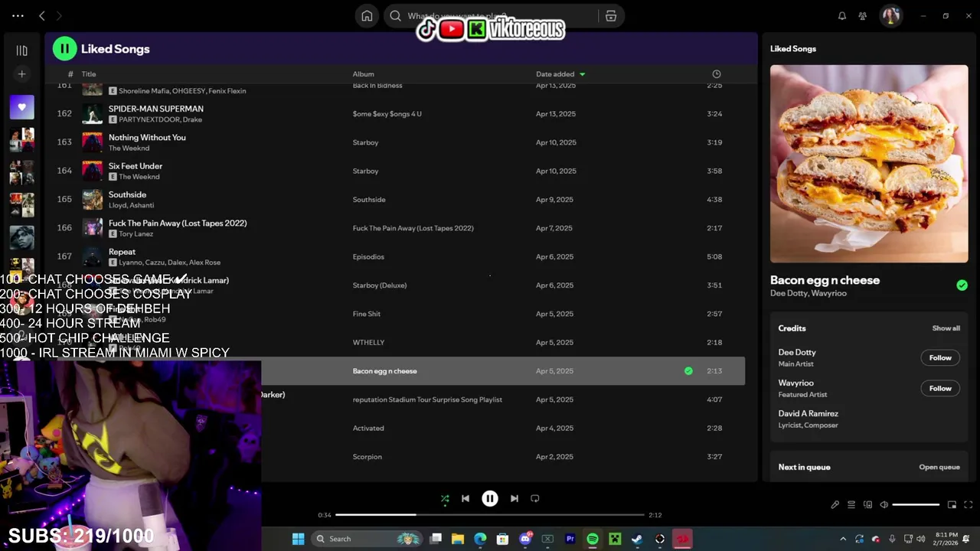Remove Bacon egg n cheese row's green check

(x=688, y=371)
